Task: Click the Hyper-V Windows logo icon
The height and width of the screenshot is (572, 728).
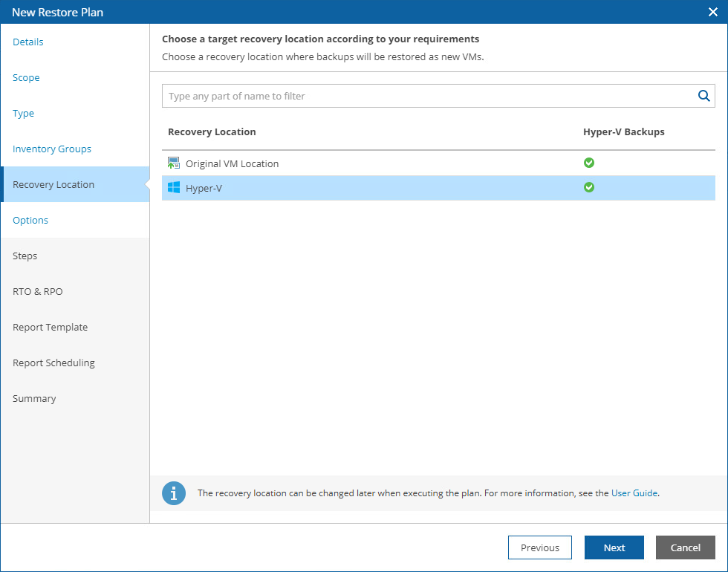Action: (x=174, y=188)
